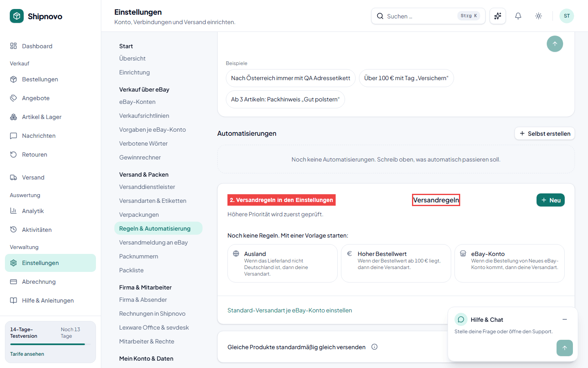Start with the Ausland rule template

point(283,263)
